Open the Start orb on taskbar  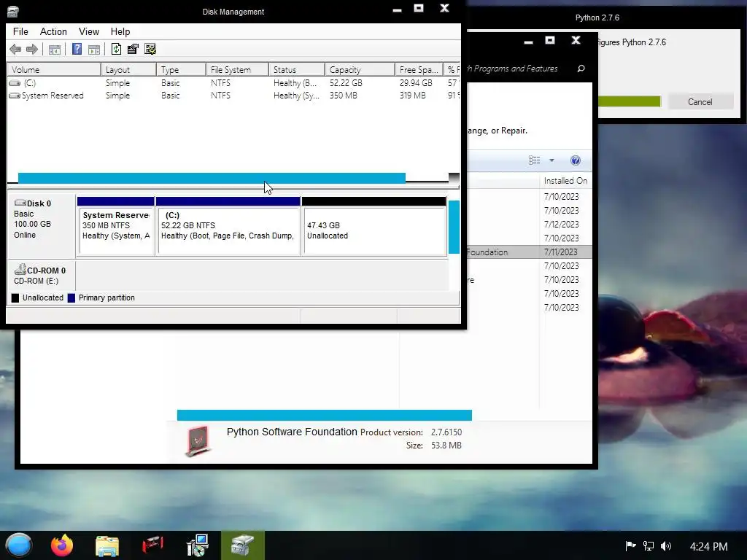(x=18, y=545)
